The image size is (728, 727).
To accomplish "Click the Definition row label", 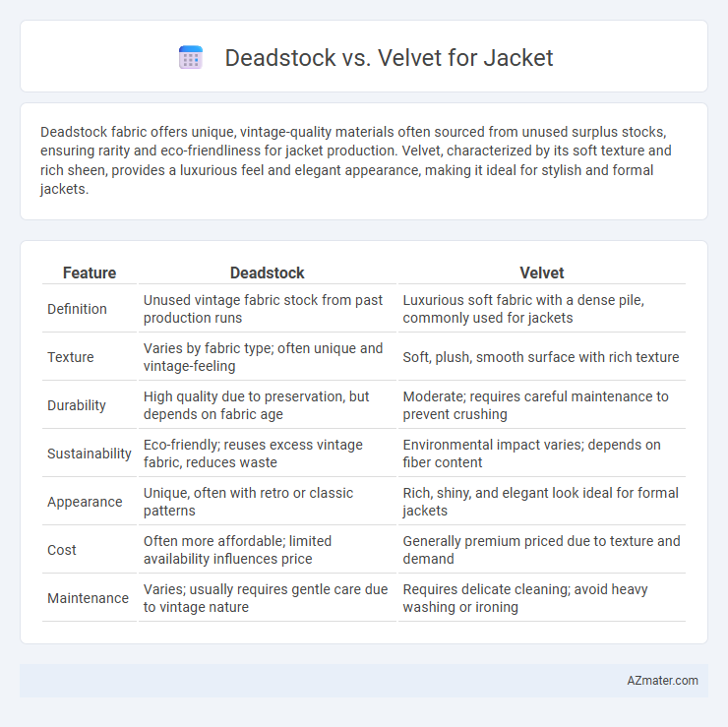I will click(x=77, y=309).
